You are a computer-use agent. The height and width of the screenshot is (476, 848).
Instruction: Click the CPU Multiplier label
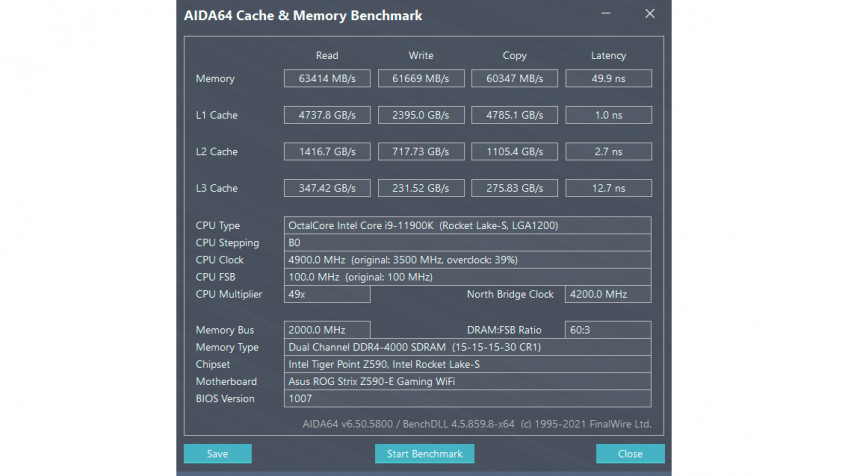click(x=229, y=294)
